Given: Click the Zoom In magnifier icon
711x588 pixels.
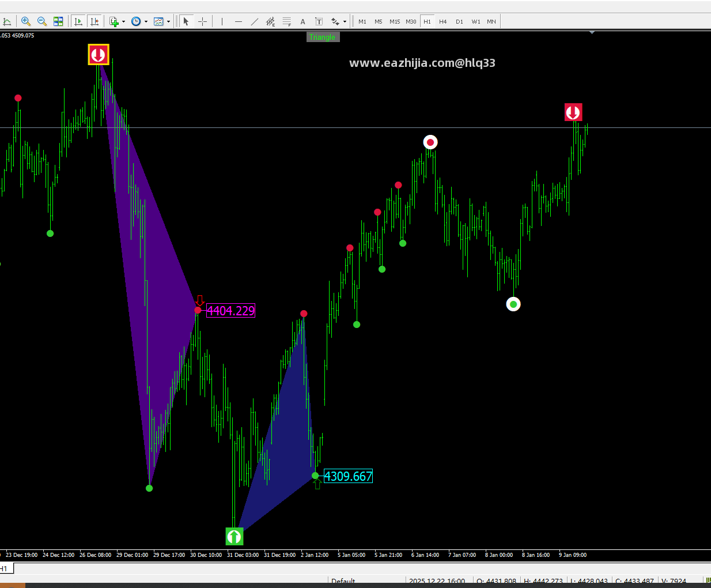Looking at the screenshot, I should coord(25,21).
